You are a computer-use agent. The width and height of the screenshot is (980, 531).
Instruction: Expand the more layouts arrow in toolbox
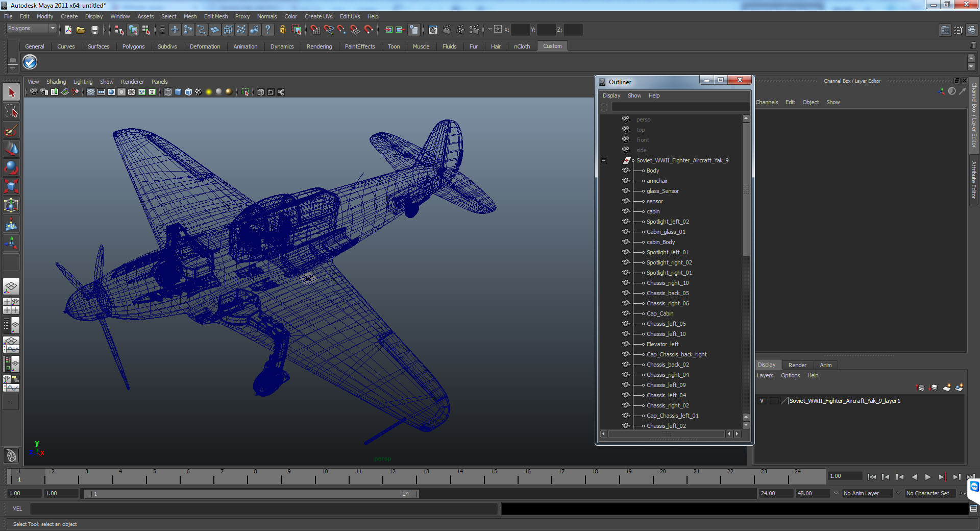[x=11, y=402]
